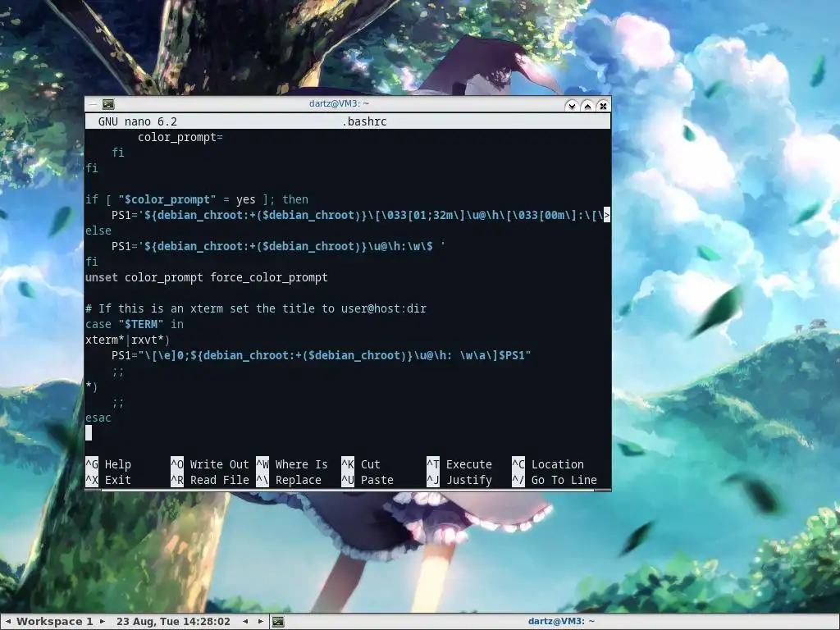The width and height of the screenshot is (840, 630).
Task: Click terminal icon in the bottom taskbar
Action: click(x=277, y=622)
